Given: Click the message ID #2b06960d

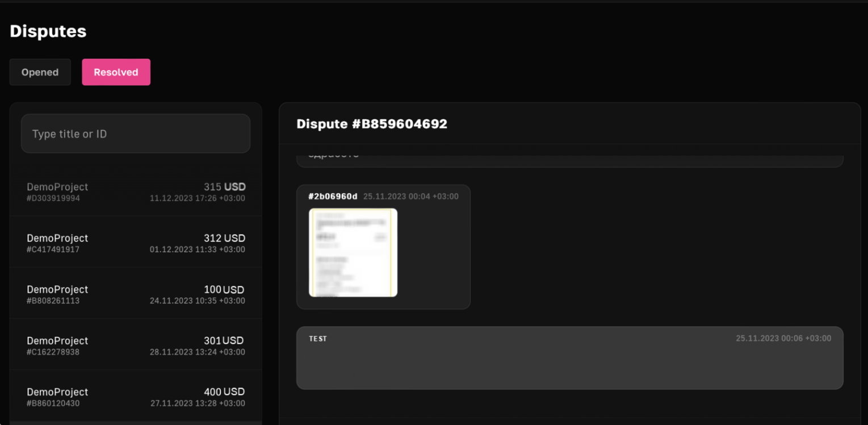Looking at the screenshot, I should [333, 196].
